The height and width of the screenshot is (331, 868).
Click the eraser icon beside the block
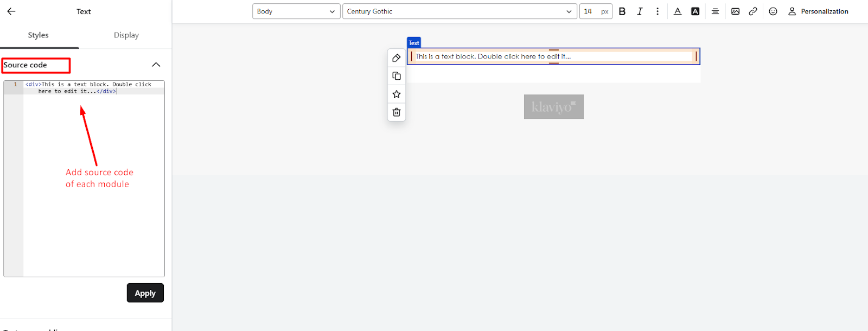(x=397, y=58)
